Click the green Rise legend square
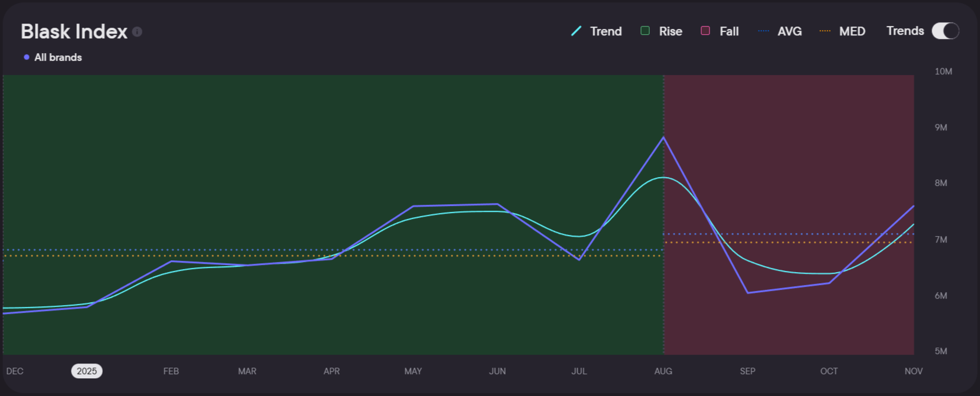 (x=645, y=31)
